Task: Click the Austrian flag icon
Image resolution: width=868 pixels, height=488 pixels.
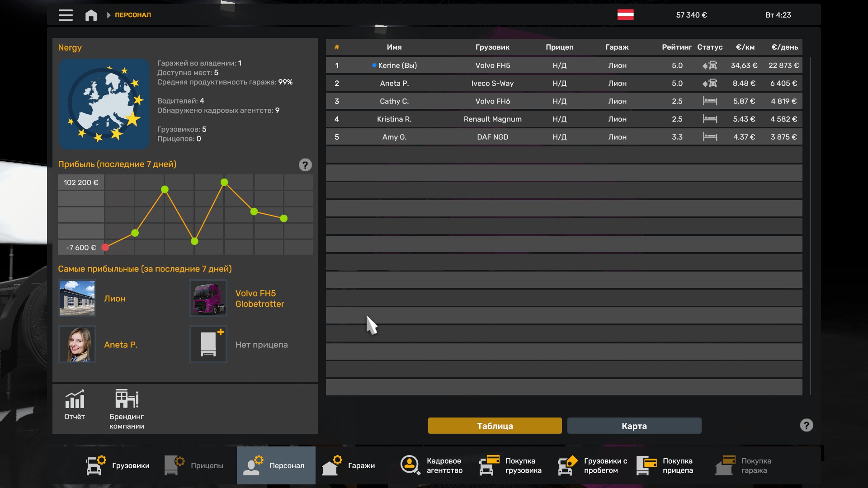Action: tap(625, 15)
